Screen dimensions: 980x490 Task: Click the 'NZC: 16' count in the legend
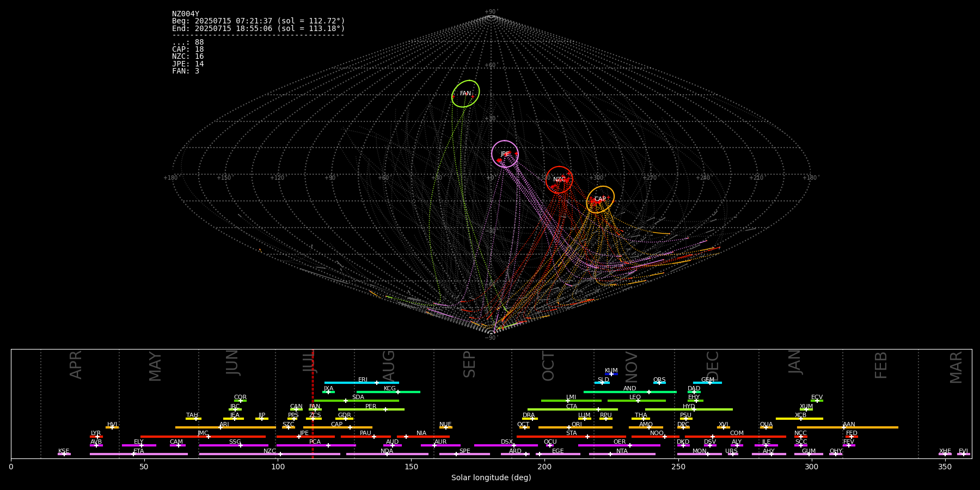click(x=188, y=57)
